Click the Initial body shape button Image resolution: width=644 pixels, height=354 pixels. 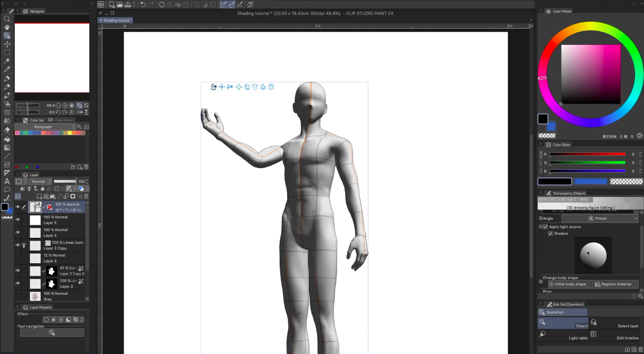coord(570,284)
